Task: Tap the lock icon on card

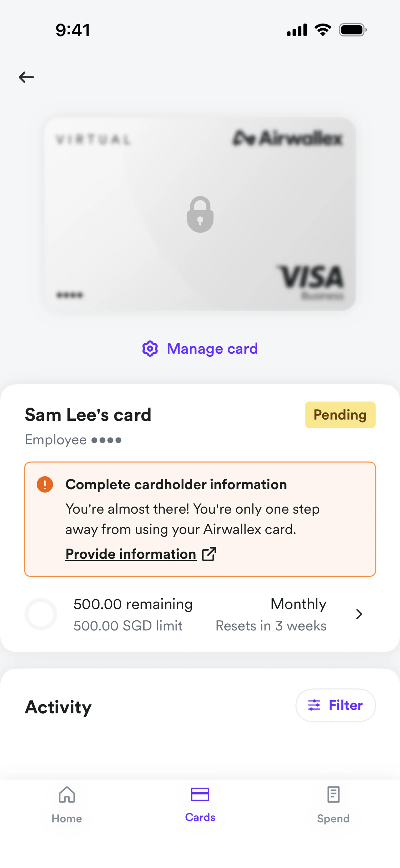Action: tap(200, 214)
